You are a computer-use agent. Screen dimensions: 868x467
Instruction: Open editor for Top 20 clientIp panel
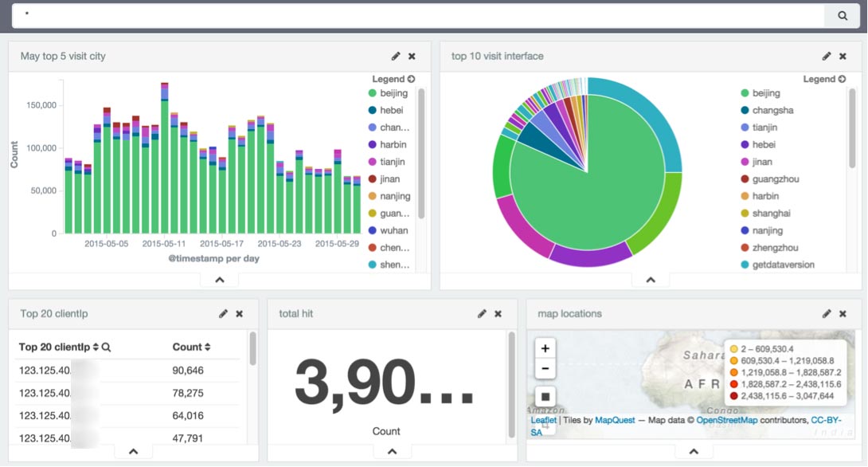tap(223, 313)
